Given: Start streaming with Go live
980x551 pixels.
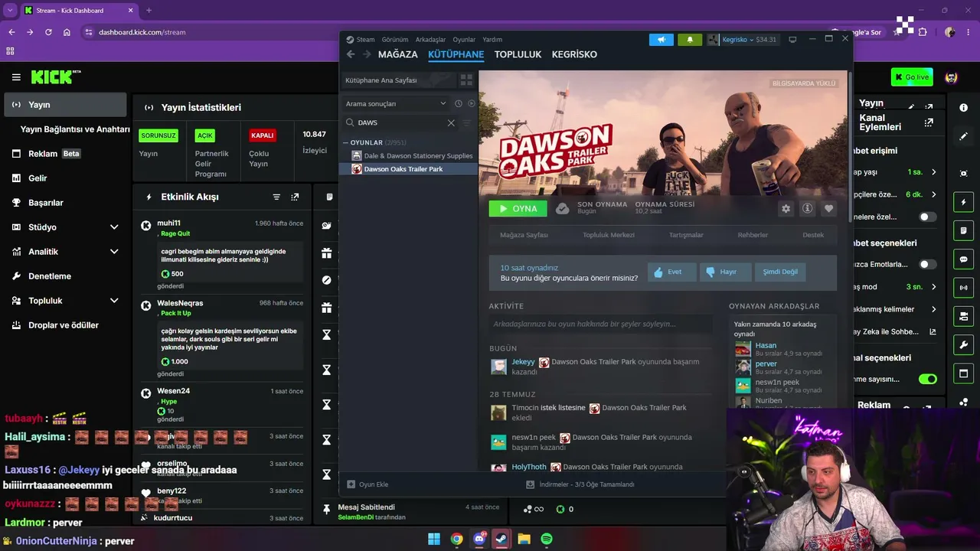Looking at the screenshot, I should pyautogui.click(x=912, y=77).
